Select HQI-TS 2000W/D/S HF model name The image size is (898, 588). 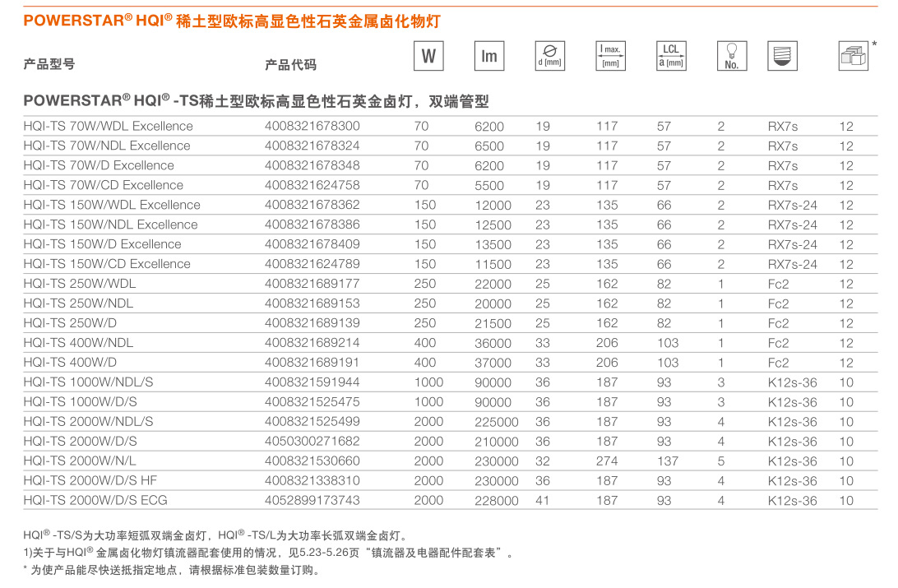[x=90, y=480]
